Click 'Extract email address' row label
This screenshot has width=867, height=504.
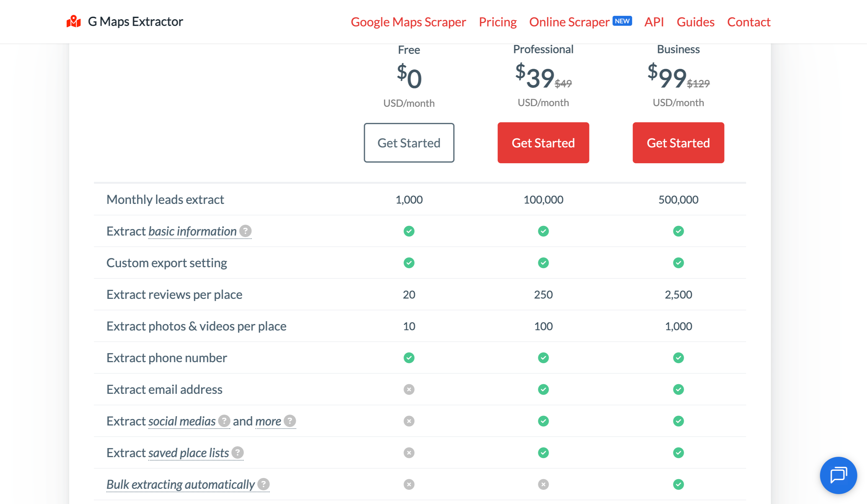(164, 389)
